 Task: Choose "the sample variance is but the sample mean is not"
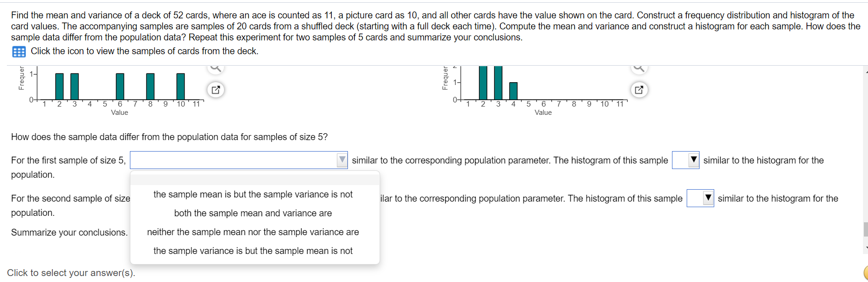[253, 251]
